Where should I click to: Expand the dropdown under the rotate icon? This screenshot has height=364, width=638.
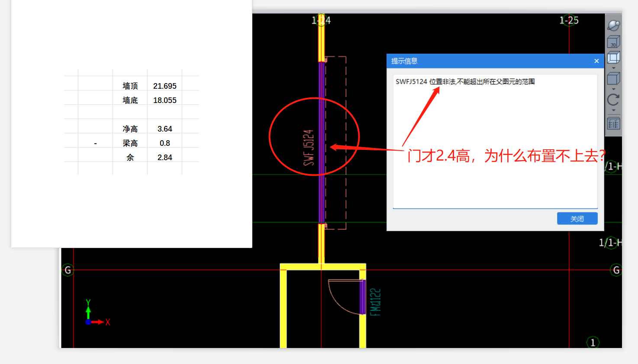613,110
